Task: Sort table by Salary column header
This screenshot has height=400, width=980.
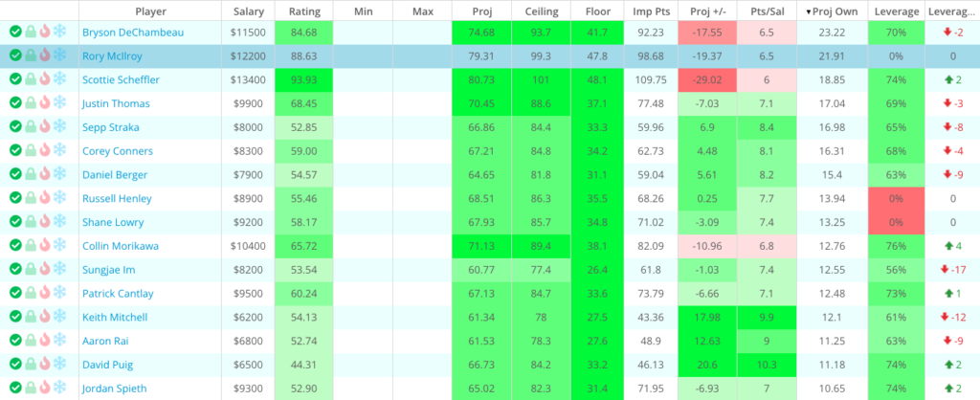Action: pos(249,11)
